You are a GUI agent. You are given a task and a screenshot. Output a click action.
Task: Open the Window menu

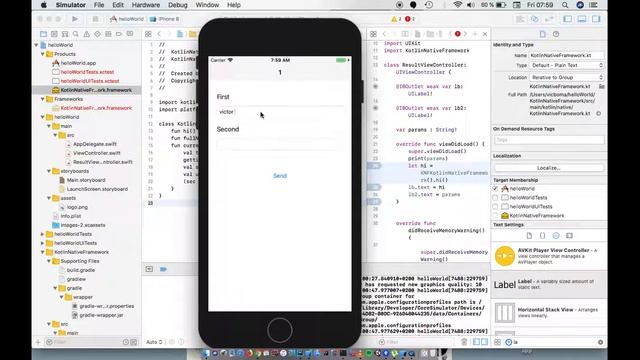207,5
